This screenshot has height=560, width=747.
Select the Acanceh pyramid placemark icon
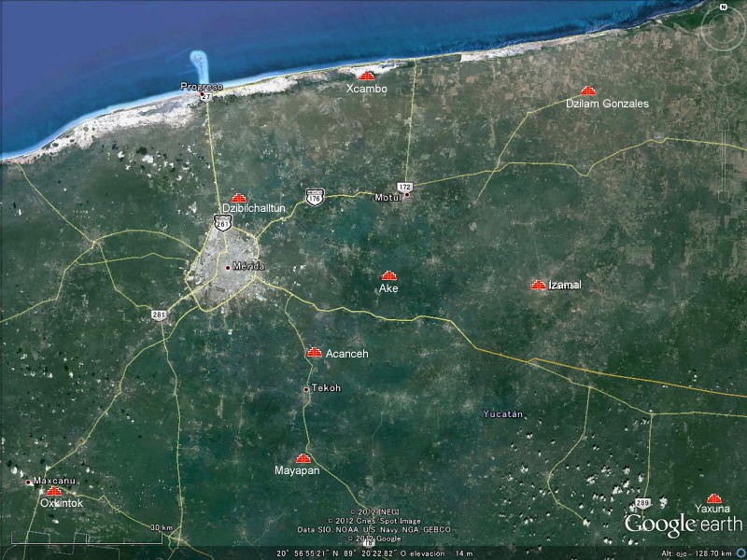[x=314, y=353]
